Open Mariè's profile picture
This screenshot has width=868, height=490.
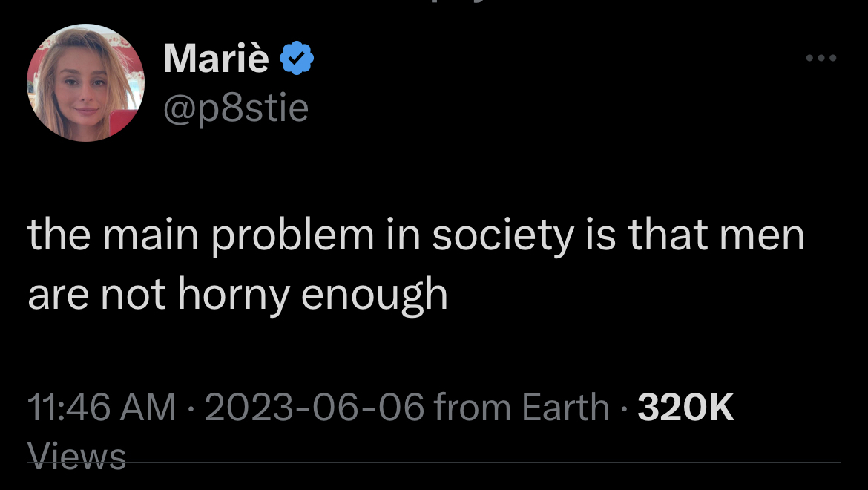pos(86,82)
